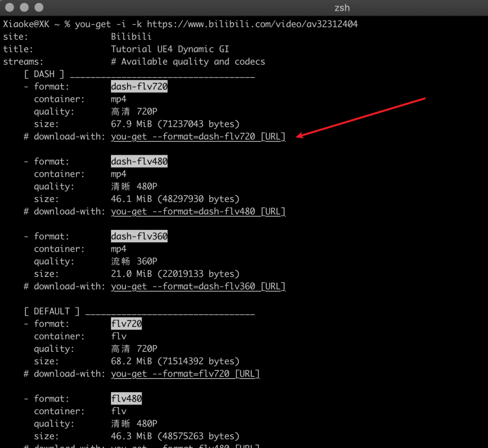Select the highlighted dash-flv480 format name
The image size is (488, 448).
pos(139,161)
